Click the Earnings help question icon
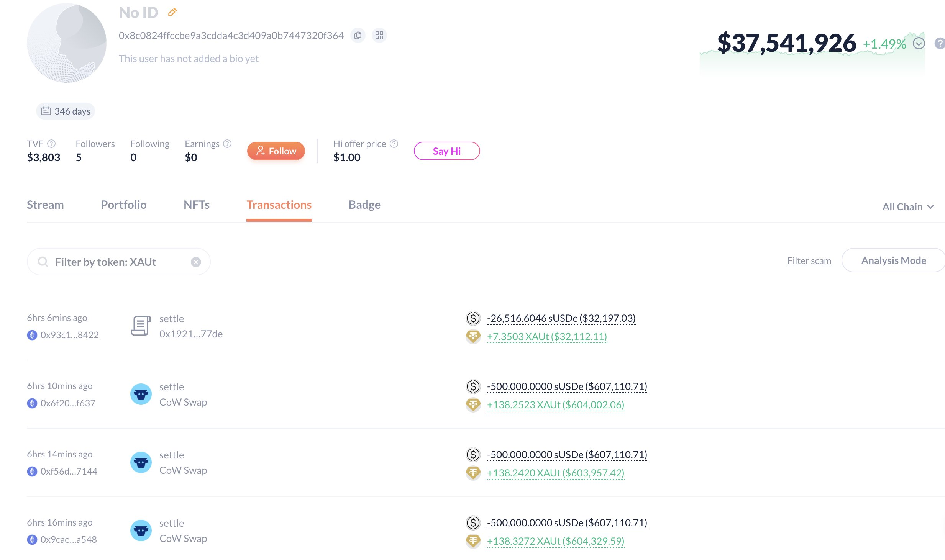 tap(227, 144)
